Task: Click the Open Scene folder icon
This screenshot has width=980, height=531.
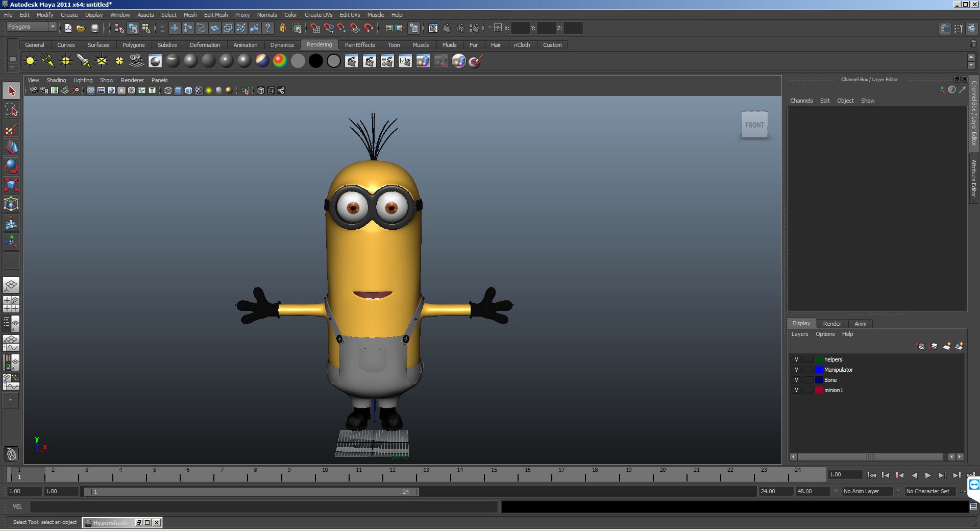Action: pyautogui.click(x=81, y=28)
